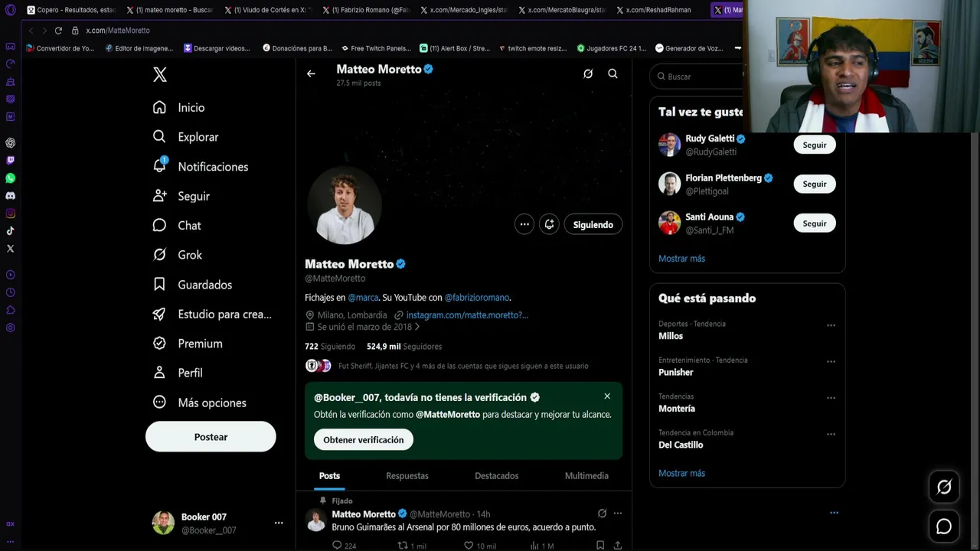Viewport: 980px width, 551px height.
Task: Select the Posts tab
Action: (x=329, y=476)
